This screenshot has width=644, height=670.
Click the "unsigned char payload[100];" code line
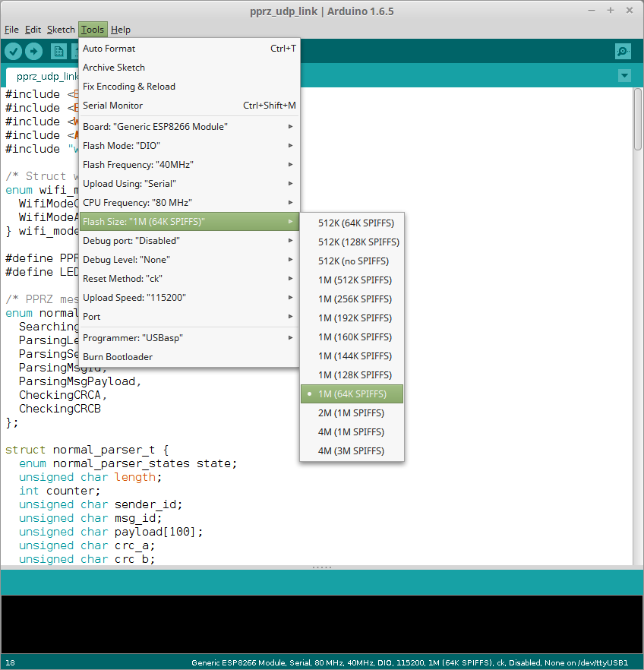(x=111, y=532)
